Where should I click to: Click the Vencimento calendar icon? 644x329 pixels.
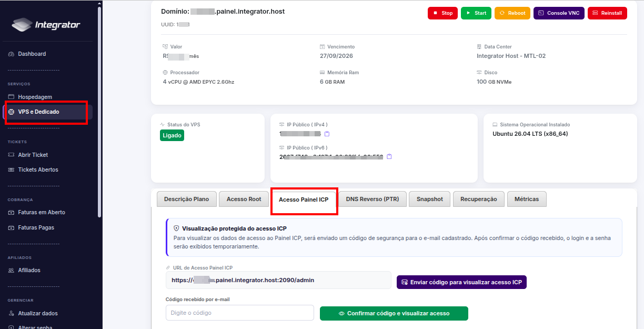click(323, 47)
